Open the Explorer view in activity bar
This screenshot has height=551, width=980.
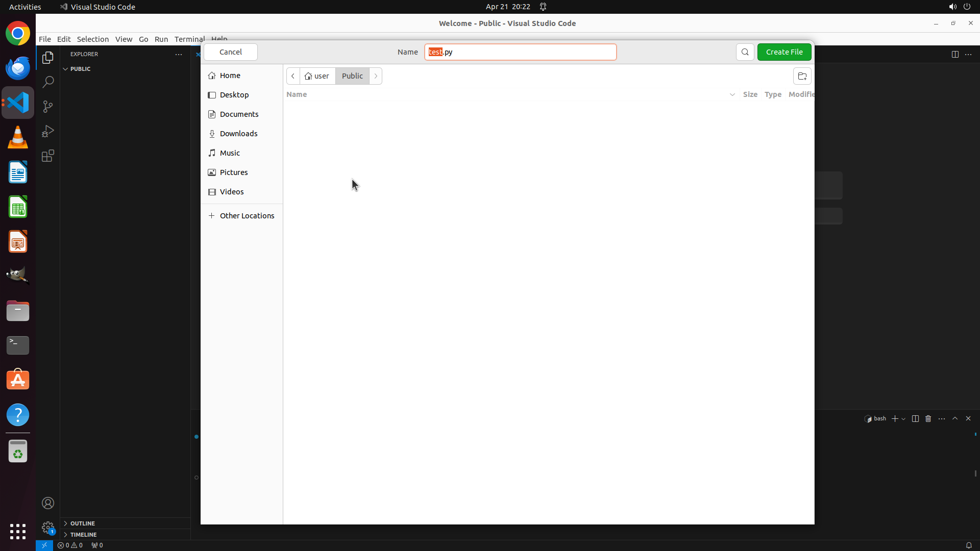pos(48,58)
